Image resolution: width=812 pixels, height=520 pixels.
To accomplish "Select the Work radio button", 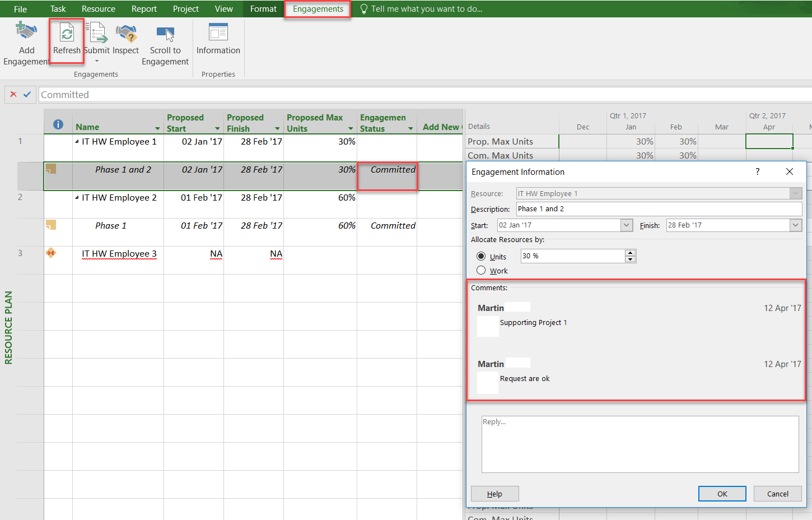I will pyautogui.click(x=481, y=271).
